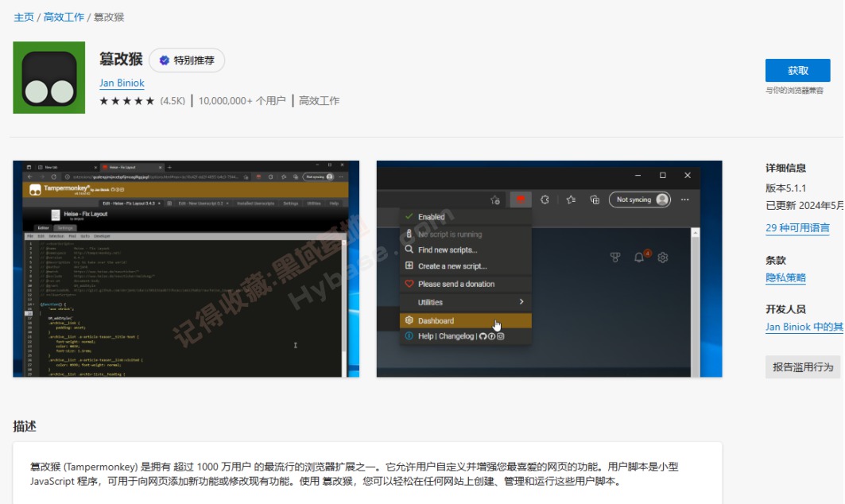Screen dimensions: 845x504
Task: Click the three-dot menu icon in popup preview
Action: point(684,200)
